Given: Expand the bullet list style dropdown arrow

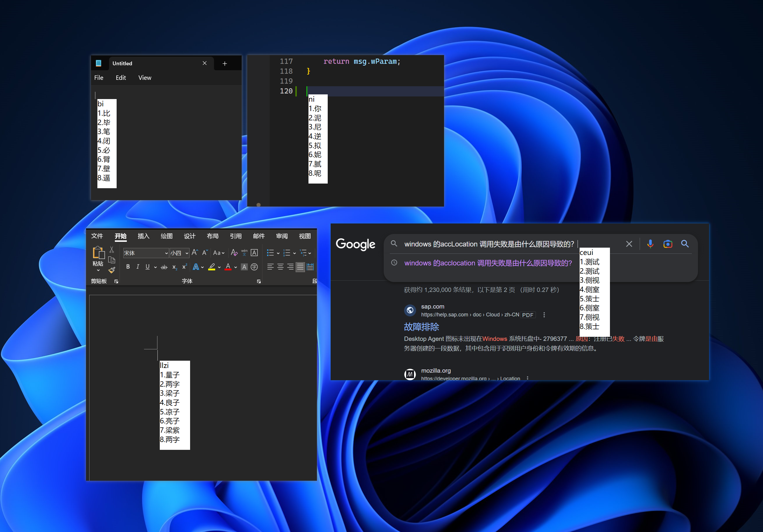Looking at the screenshot, I should point(278,253).
